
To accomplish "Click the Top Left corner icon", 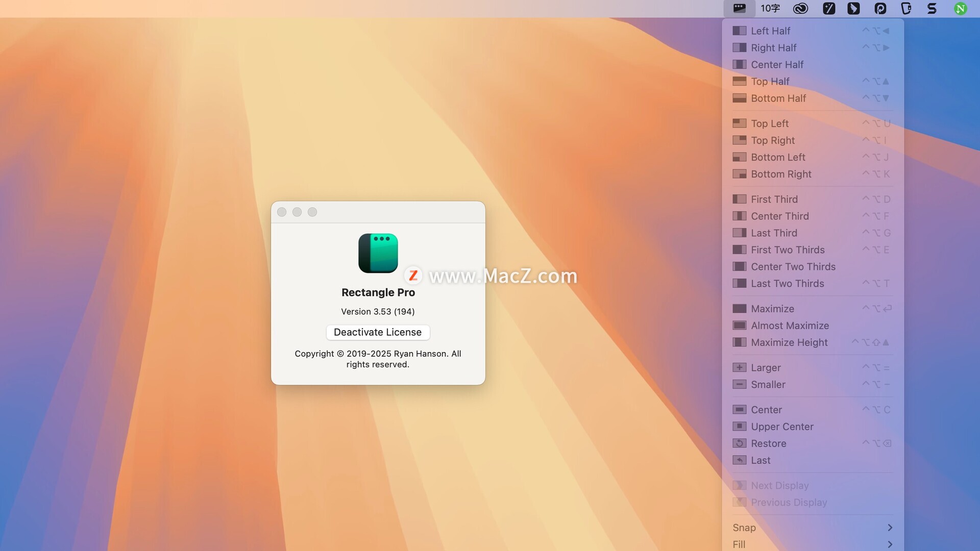I will pos(739,123).
